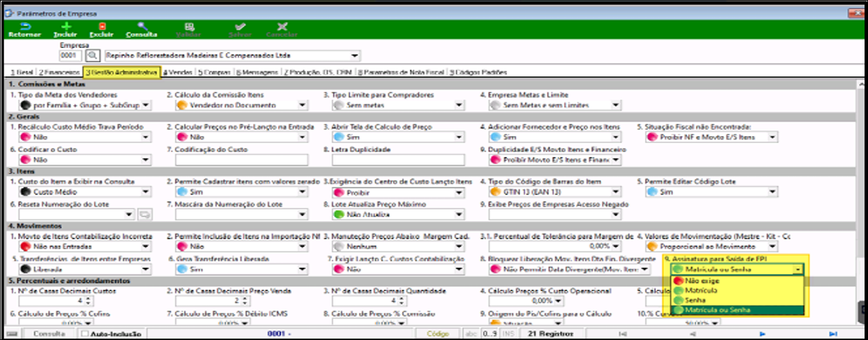Click the Cancelar X icon
Image resolution: width=868 pixels, height=340 pixels.
pyautogui.click(x=282, y=26)
